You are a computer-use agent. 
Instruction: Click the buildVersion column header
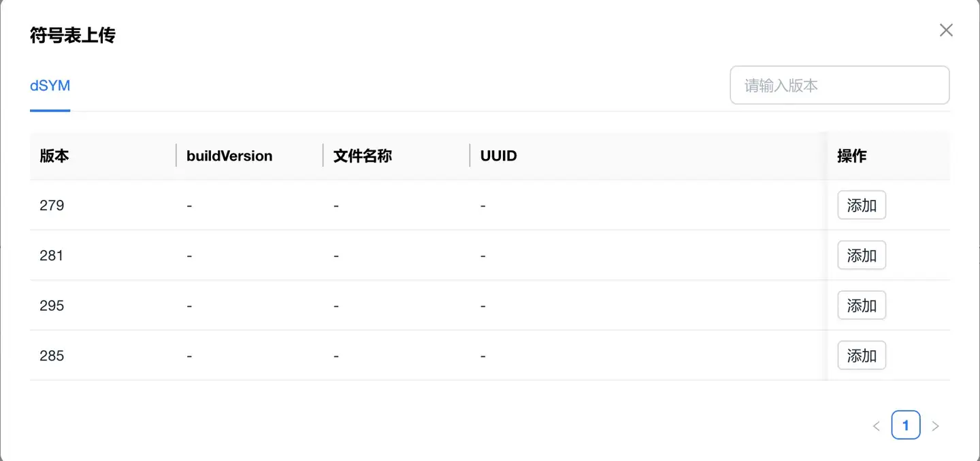(229, 156)
